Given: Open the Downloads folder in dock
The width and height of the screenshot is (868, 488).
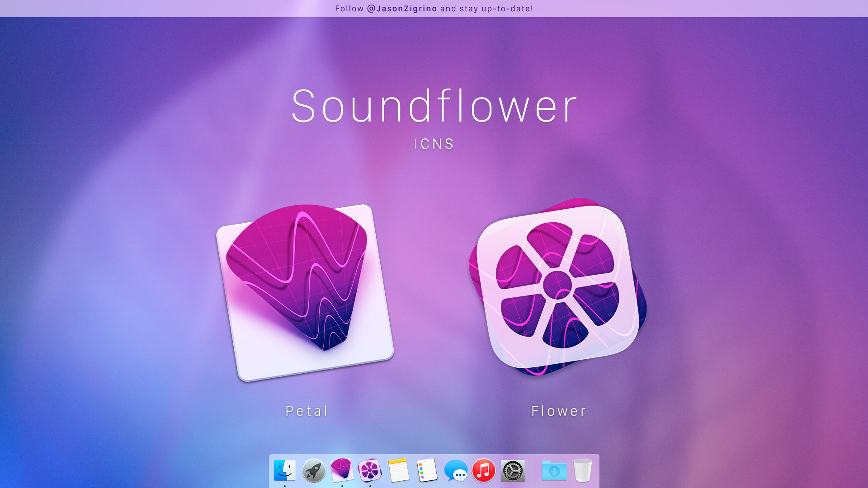Looking at the screenshot, I should [x=554, y=471].
